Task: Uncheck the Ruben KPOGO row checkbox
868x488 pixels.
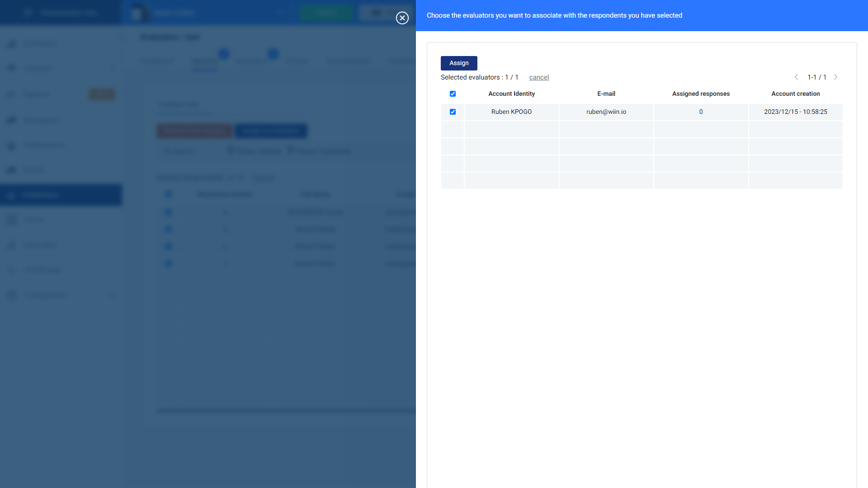Action: point(453,112)
